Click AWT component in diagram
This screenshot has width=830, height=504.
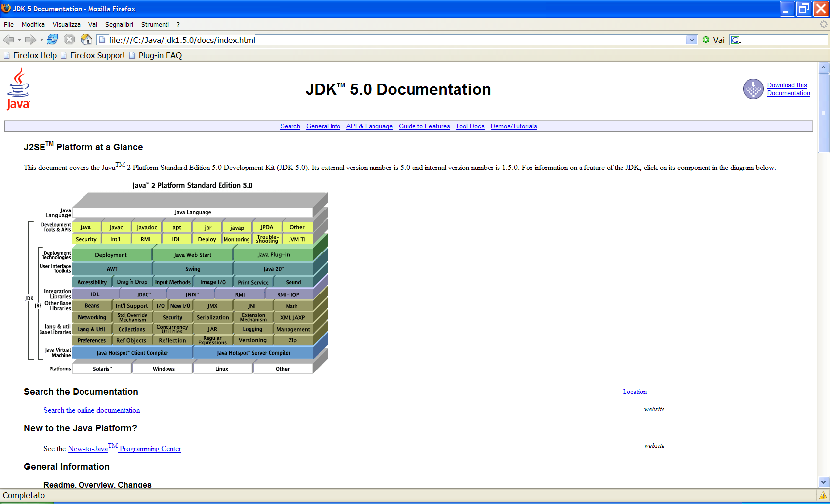click(x=112, y=269)
